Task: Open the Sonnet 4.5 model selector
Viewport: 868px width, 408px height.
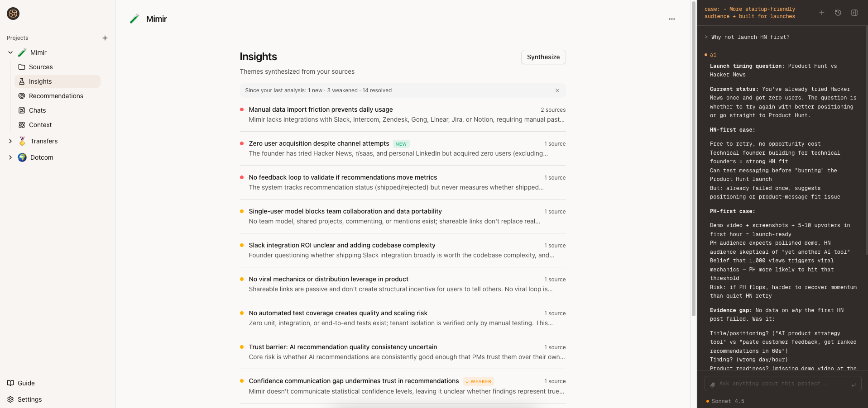Action: 727,401
